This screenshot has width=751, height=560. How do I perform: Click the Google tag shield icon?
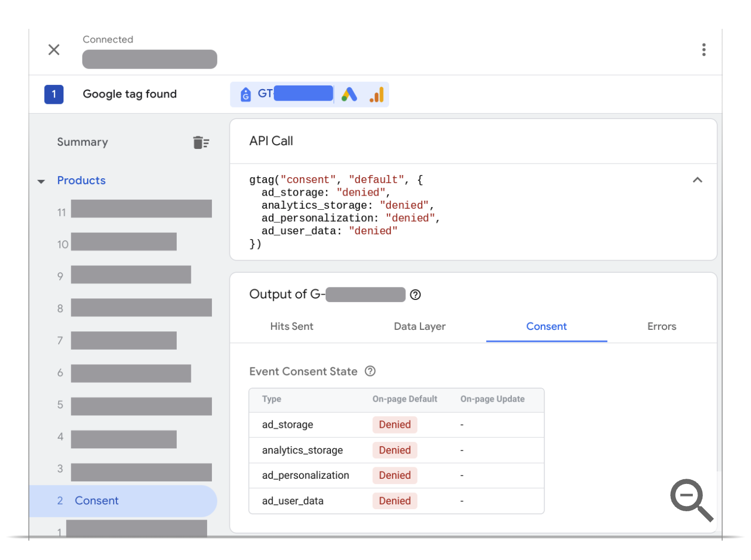point(246,94)
